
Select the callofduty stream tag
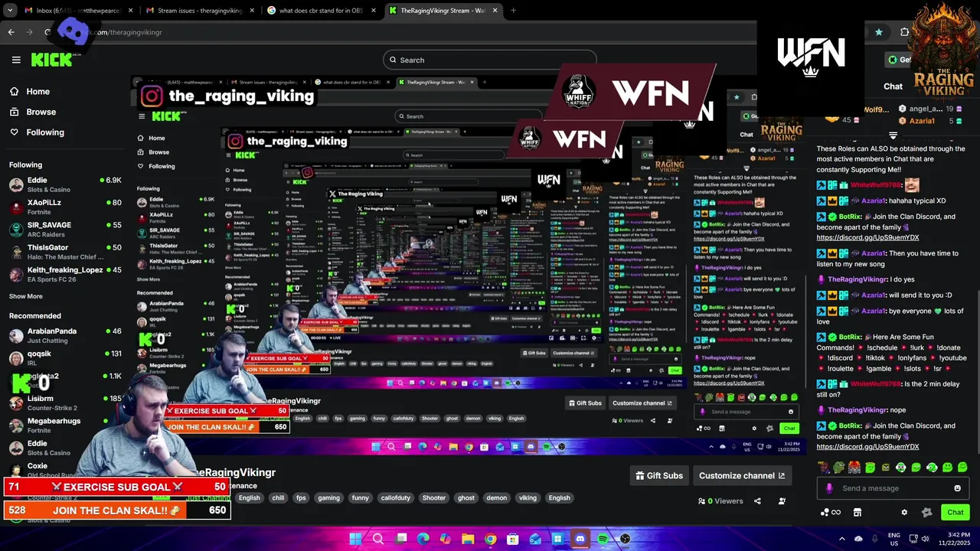pos(396,497)
